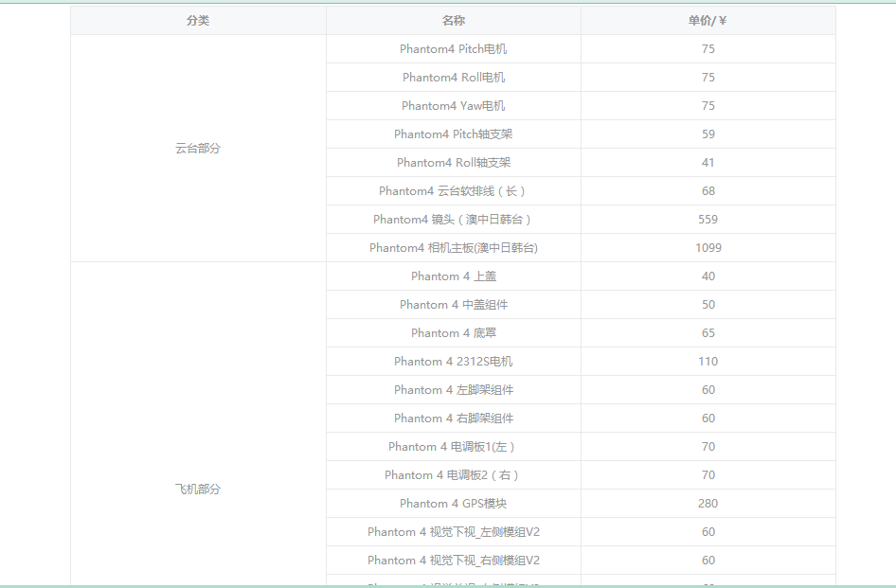Click the Phantom4 Pitch电机 name cell

pos(453,49)
